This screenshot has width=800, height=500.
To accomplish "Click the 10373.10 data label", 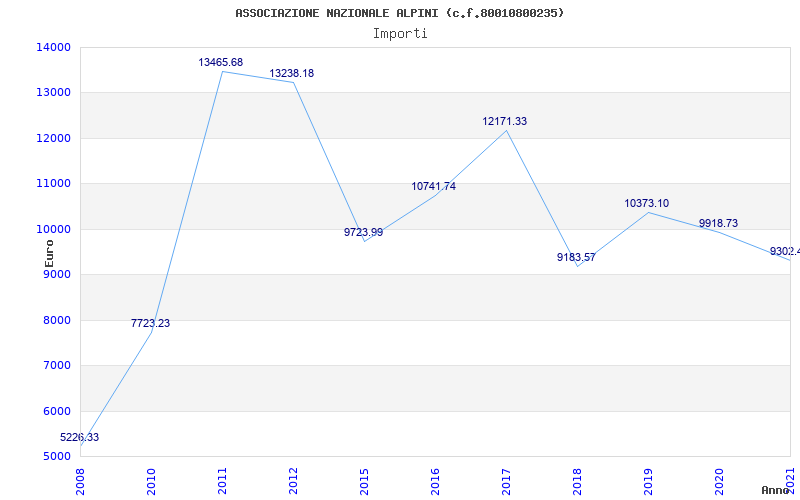I will 646,203.
